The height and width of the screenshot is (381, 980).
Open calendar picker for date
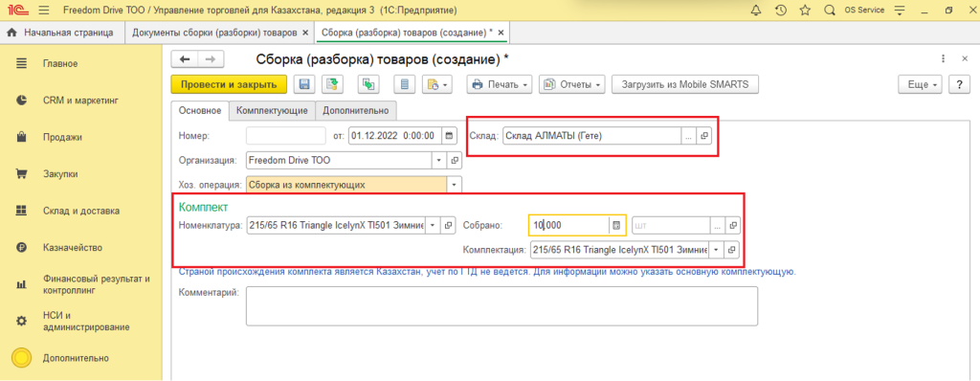450,136
